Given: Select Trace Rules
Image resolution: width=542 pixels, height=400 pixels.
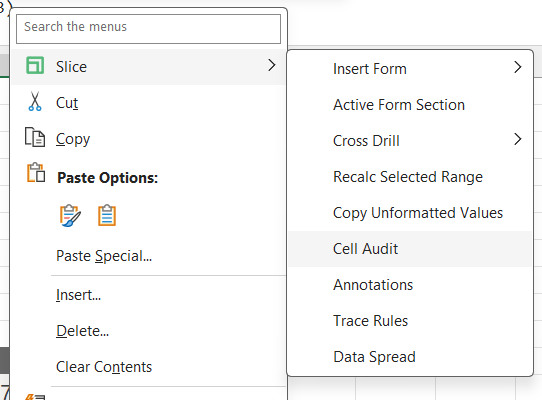Looking at the screenshot, I should point(410,321).
